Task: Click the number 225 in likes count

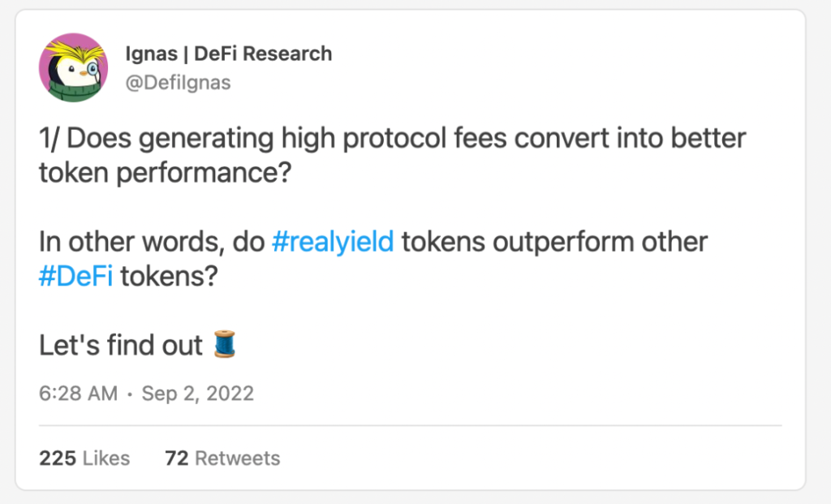Action: (x=58, y=458)
